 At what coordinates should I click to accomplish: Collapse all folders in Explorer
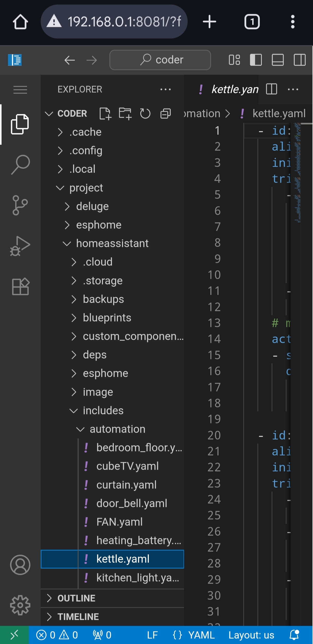[166, 113]
